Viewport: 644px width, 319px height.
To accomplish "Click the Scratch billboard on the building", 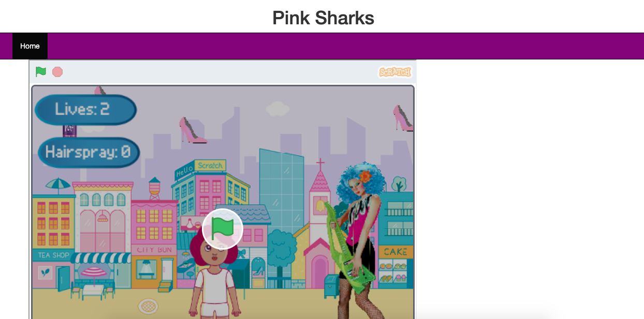I will (210, 165).
